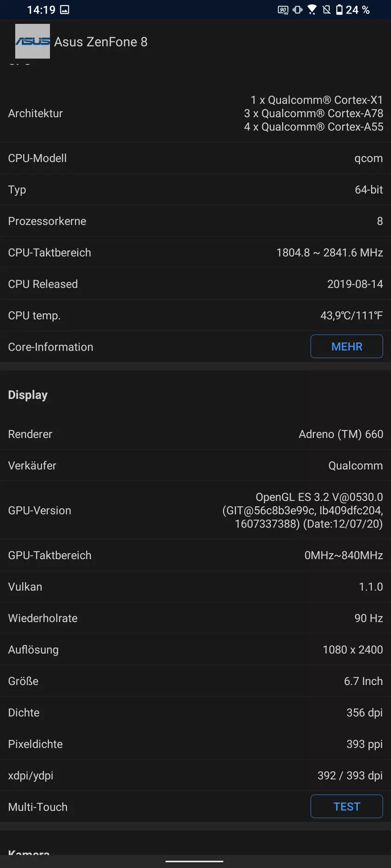Tap the picture notification icon in status bar

coord(65,10)
